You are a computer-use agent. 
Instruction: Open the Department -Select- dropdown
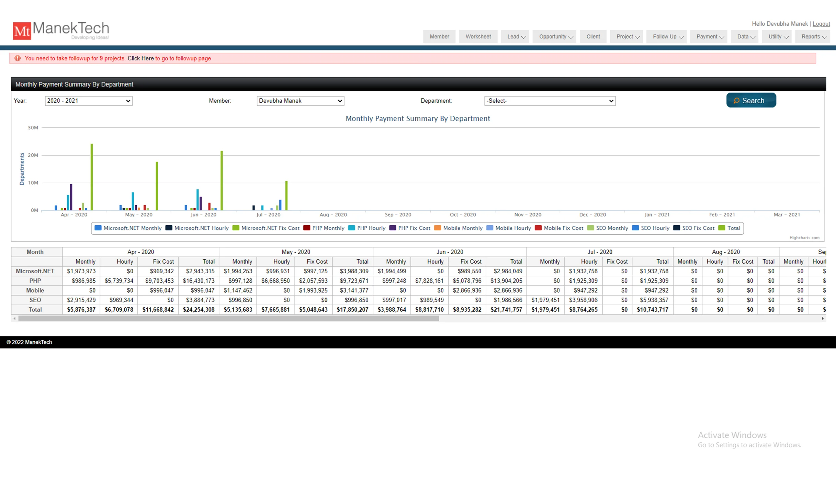550,101
